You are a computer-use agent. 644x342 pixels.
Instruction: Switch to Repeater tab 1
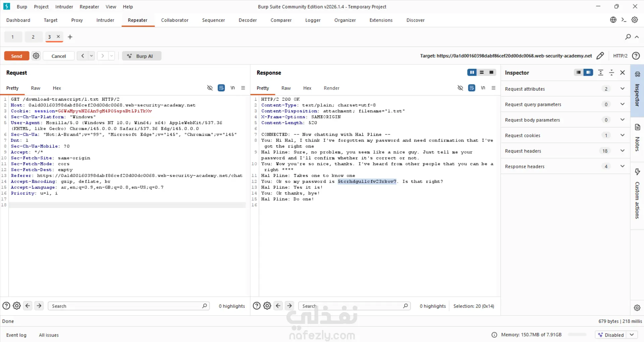13,37
